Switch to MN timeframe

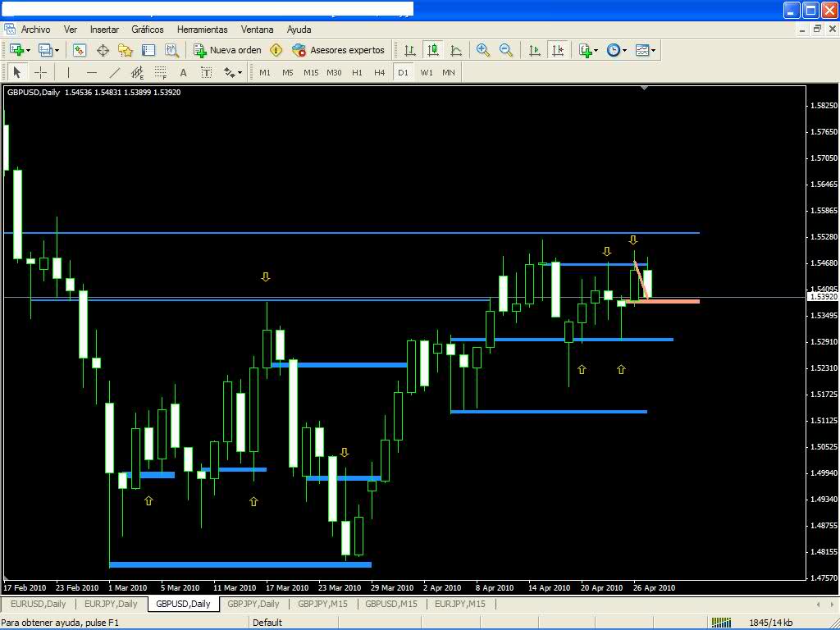[x=449, y=72]
